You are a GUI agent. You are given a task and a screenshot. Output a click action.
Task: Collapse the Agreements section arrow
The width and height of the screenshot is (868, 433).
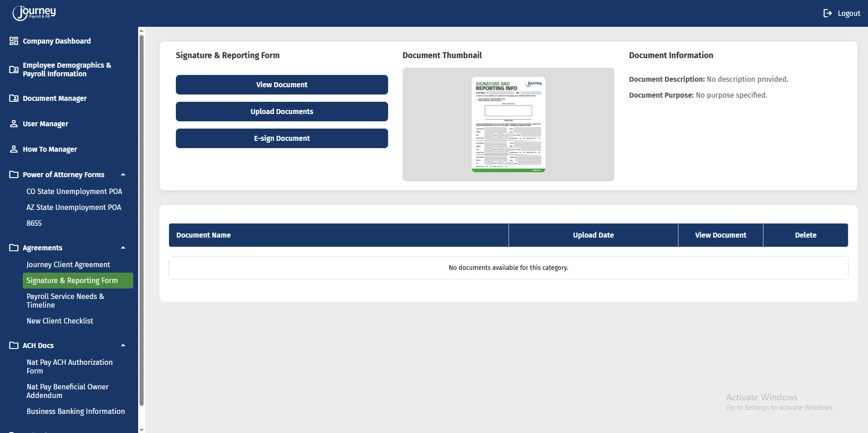pyautogui.click(x=123, y=248)
